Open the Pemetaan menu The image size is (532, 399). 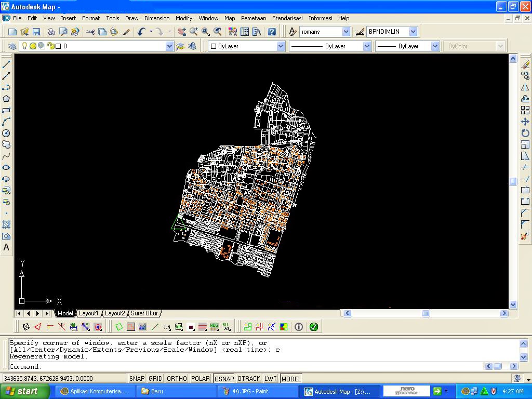point(254,18)
